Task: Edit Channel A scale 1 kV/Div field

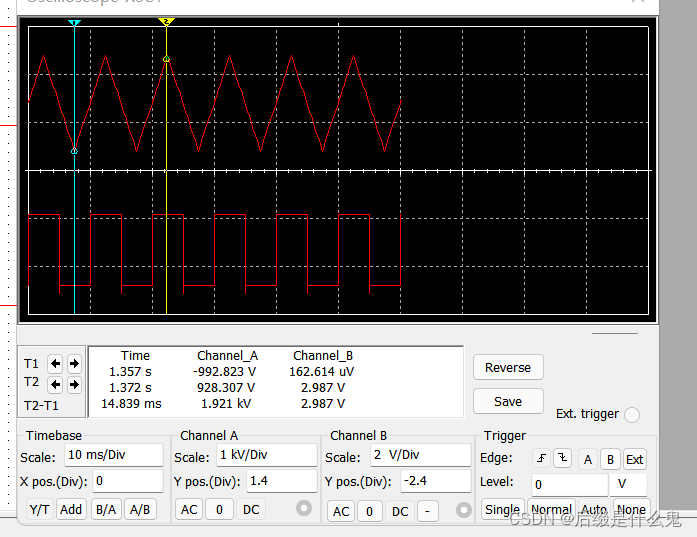Action: 267,455
